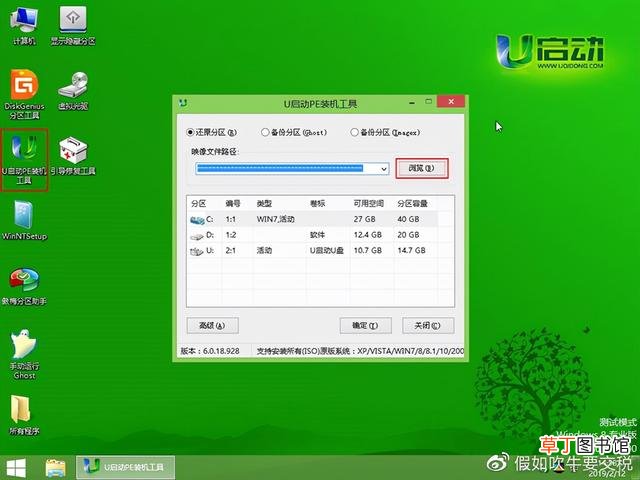The image size is (640, 480).
Task: Click the 高级 advanced button
Action: click(212, 325)
